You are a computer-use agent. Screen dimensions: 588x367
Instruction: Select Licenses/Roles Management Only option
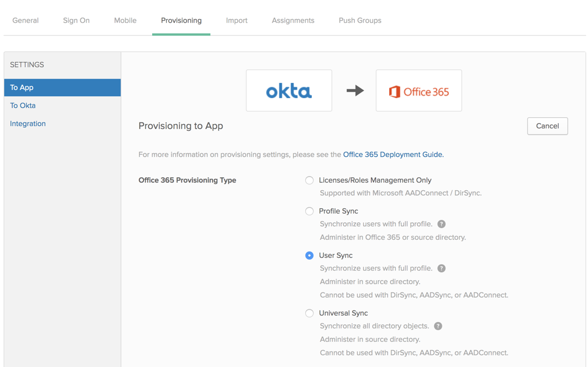[309, 180]
